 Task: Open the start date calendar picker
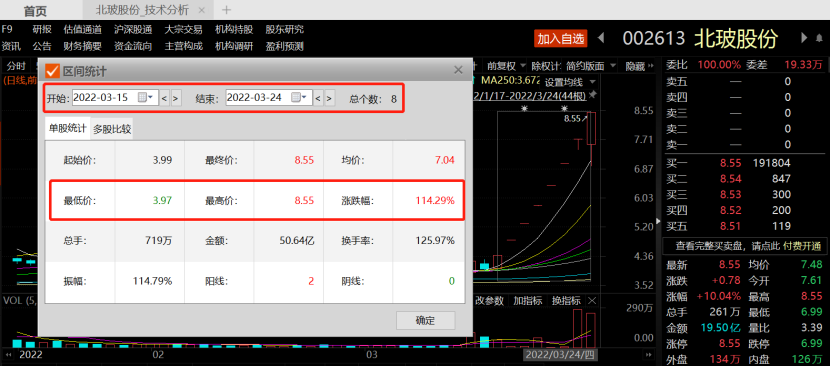(146, 97)
